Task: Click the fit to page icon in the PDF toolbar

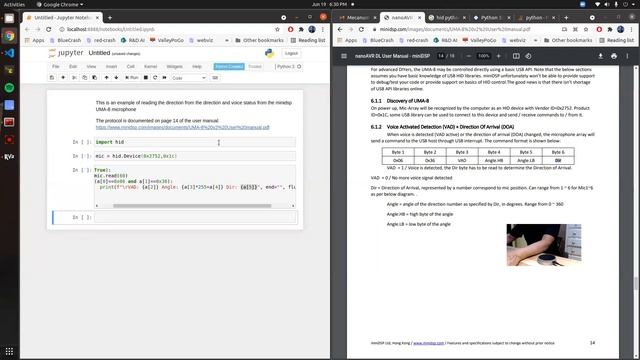Action: coord(516,56)
